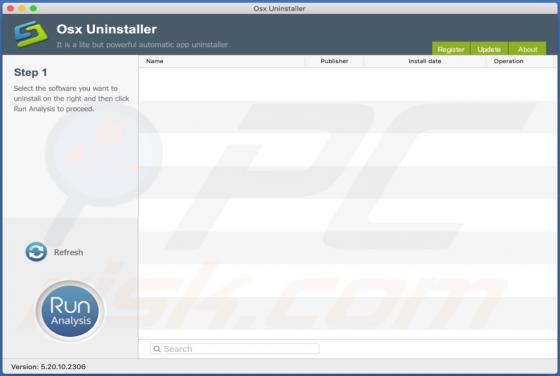The width and height of the screenshot is (560, 376).
Task: Sort list by Name column header
Action: (x=221, y=61)
